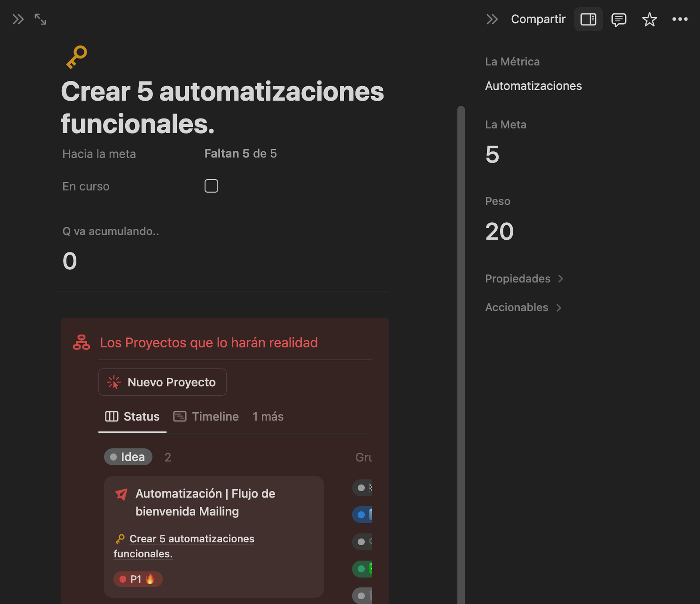Add this page to favorites via star

click(649, 19)
